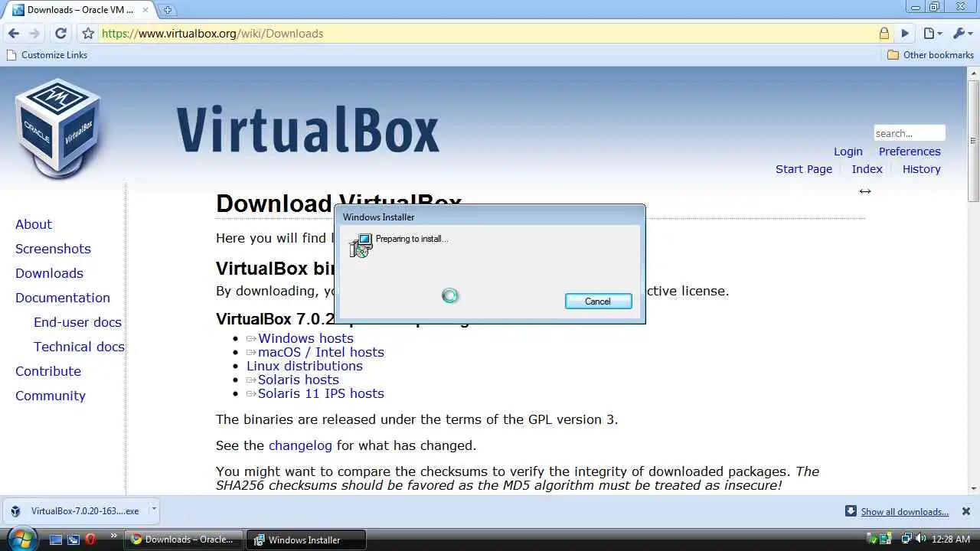Close the Downloads – Oracle VM tab

[x=145, y=10]
